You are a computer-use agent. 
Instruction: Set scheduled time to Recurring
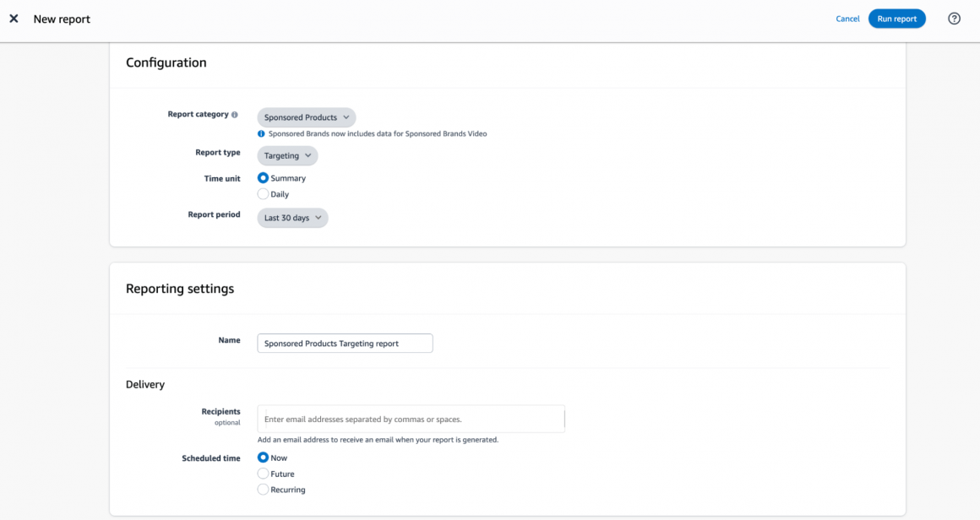pyautogui.click(x=263, y=489)
